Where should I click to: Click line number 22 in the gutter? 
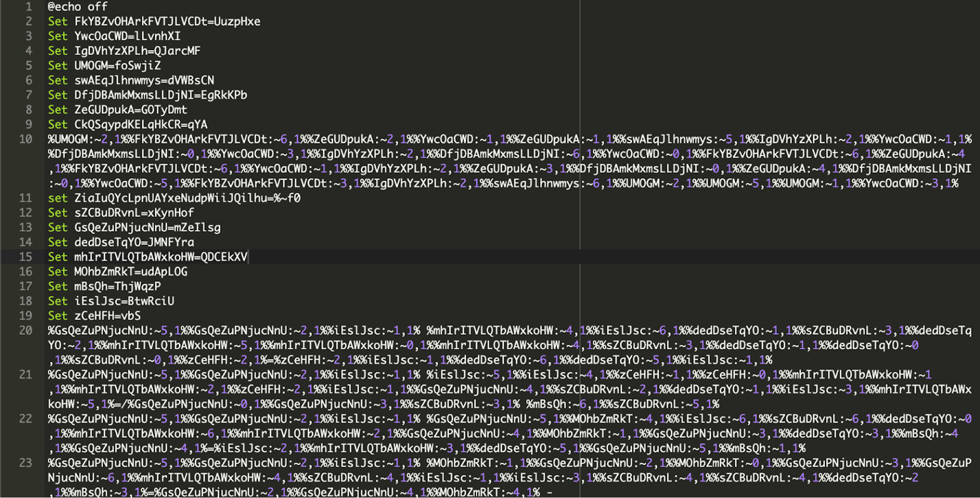[26, 419]
